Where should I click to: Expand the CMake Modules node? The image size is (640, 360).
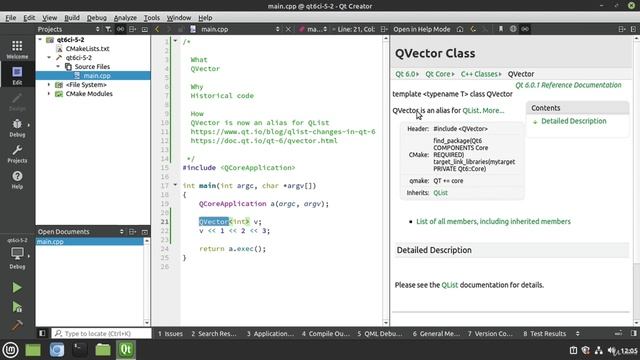49,93
